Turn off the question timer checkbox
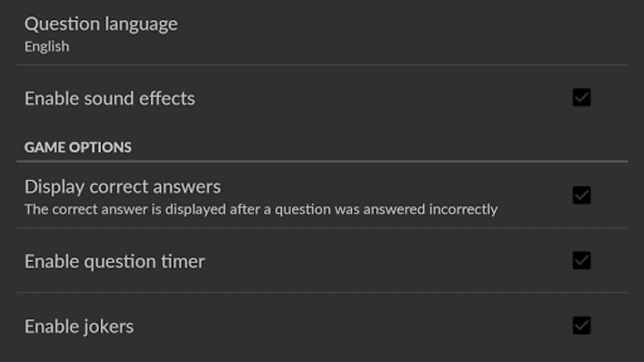This screenshot has width=644, height=362. point(581,261)
